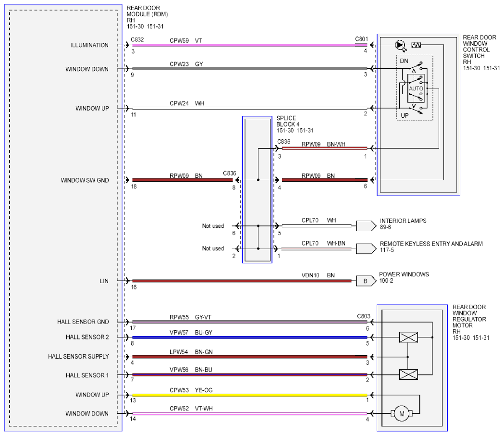Screen dimensions: 504x436
Task: Click the blue VPW57 hall sensor wire
Action: pos(249,337)
